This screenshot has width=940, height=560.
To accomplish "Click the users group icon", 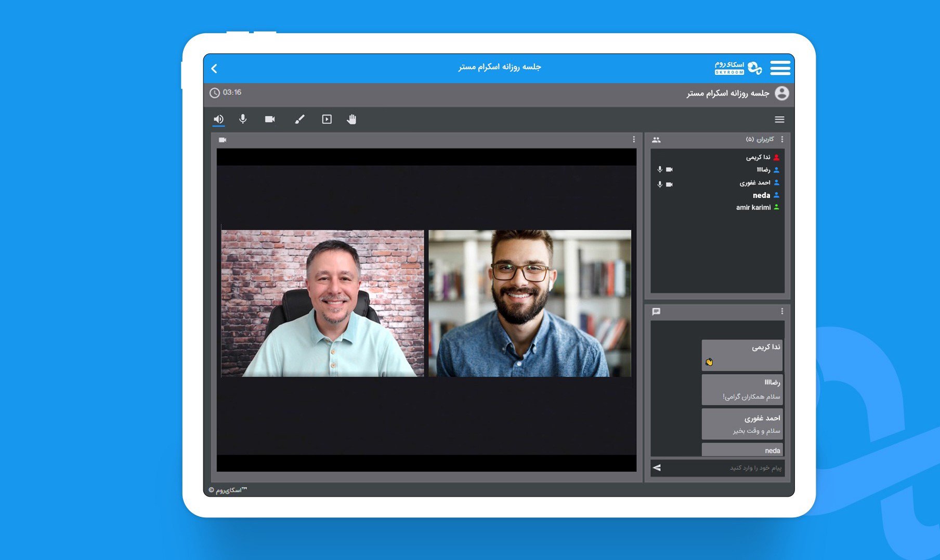I will 656,140.
